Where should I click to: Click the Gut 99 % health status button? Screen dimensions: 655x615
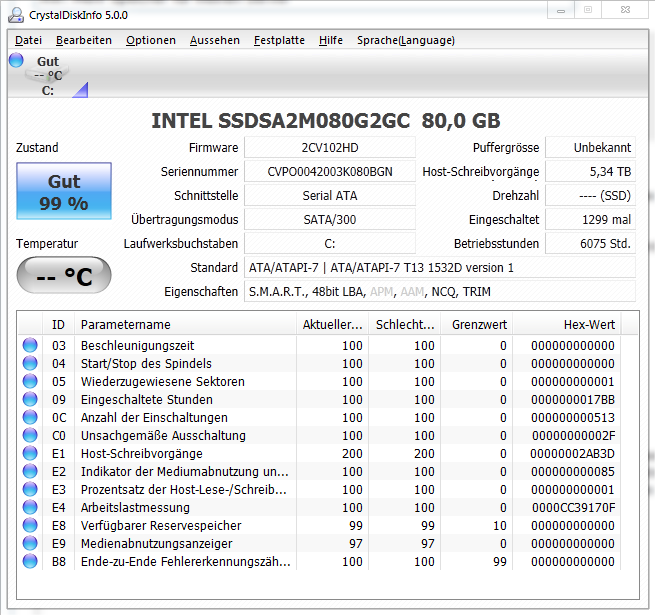(64, 191)
